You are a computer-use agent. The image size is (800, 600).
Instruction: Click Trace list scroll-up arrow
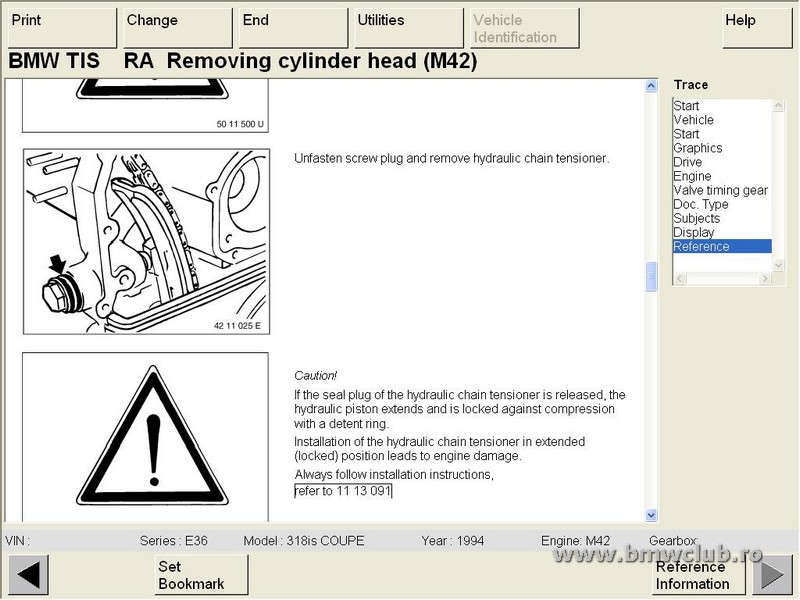tap(779, 105)
